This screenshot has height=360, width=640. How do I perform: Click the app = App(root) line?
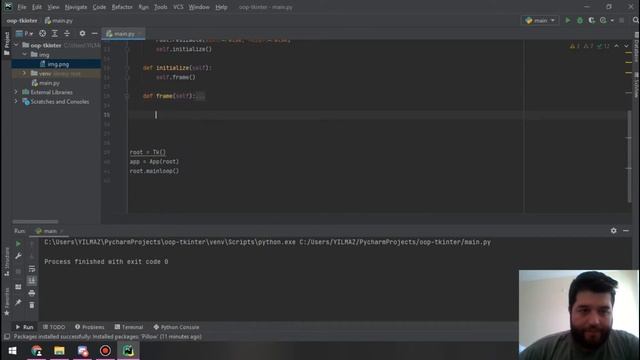click(154, 162)
